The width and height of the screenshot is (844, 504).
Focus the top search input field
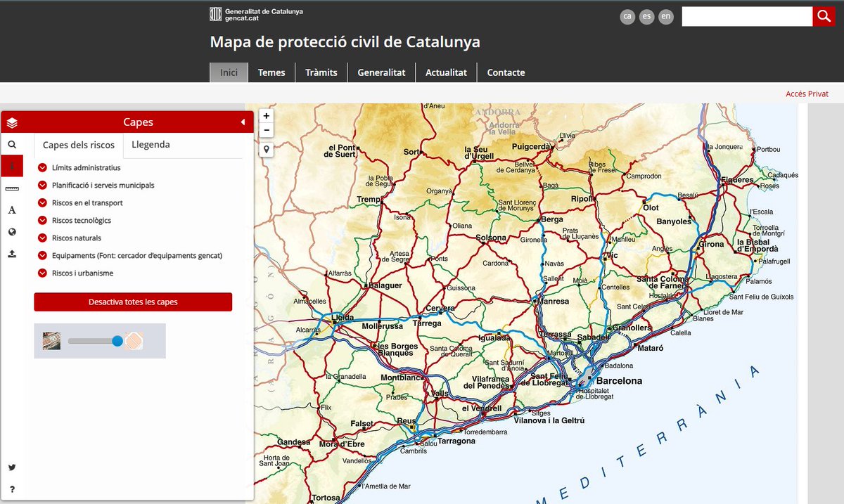[x=747, y=16]
